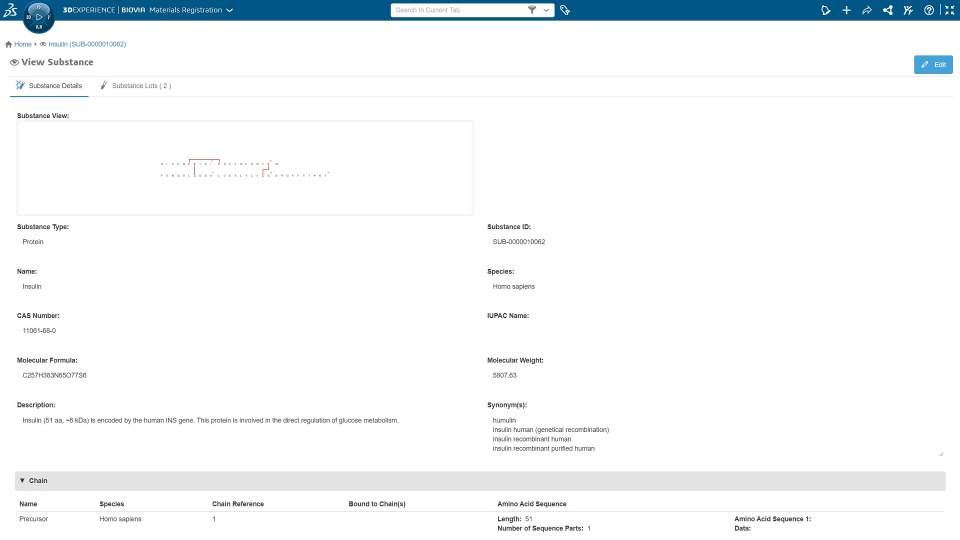
Task: Click the Substance Details tab icon
Action: pos(20,86)
